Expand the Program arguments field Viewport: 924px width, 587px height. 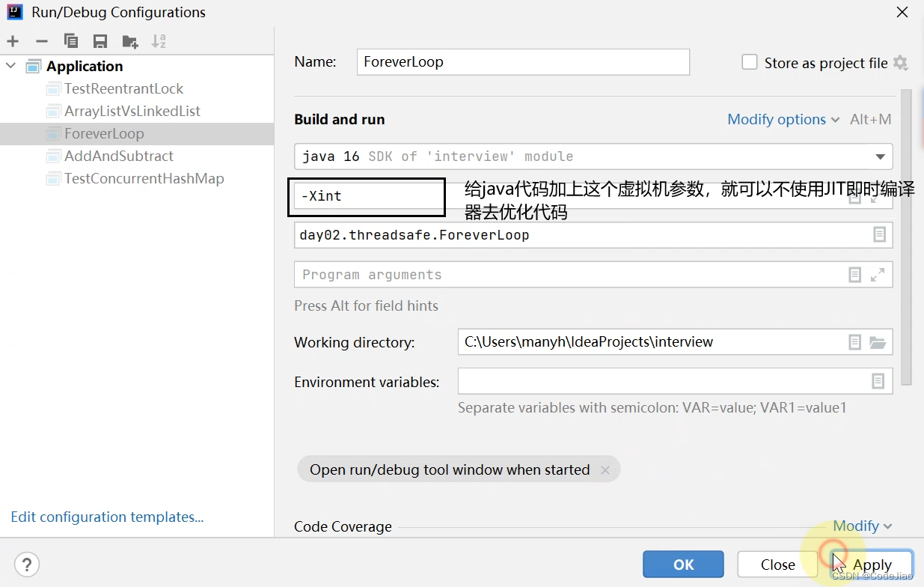click(875, 274)
